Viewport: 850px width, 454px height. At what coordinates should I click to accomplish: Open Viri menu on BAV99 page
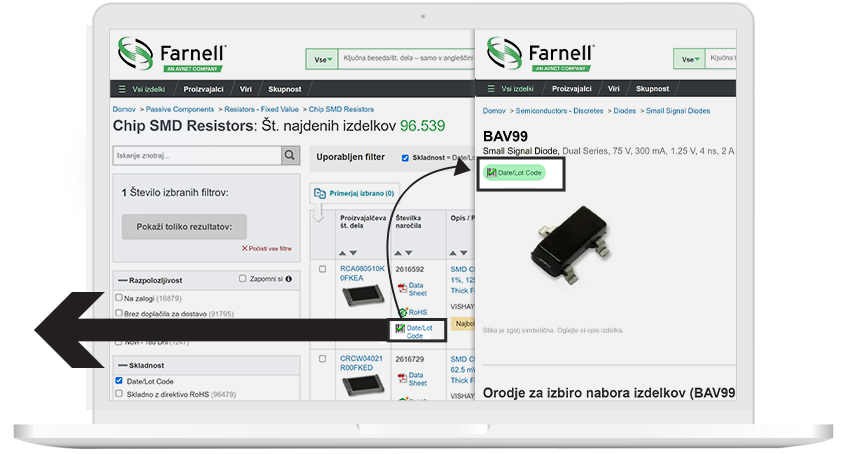click(x=613, y=88)
